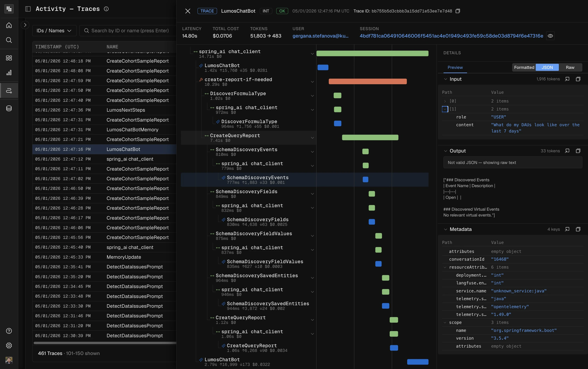
Task: Expand the [0] input item
Action: 445,101
